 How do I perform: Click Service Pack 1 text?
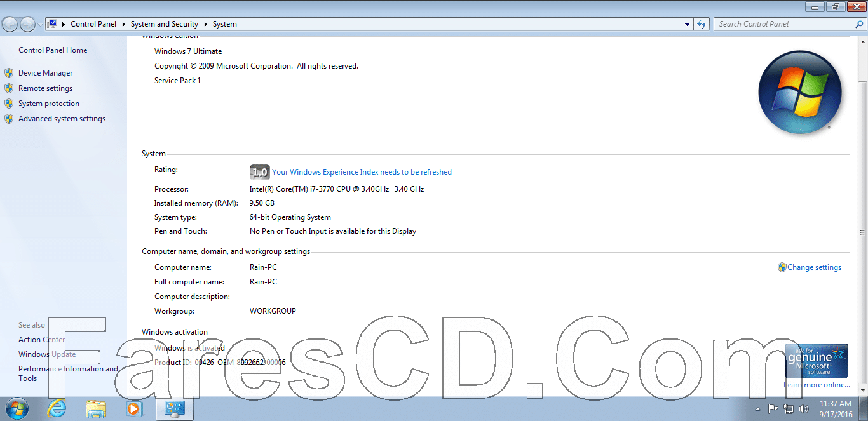click(178, 81)
